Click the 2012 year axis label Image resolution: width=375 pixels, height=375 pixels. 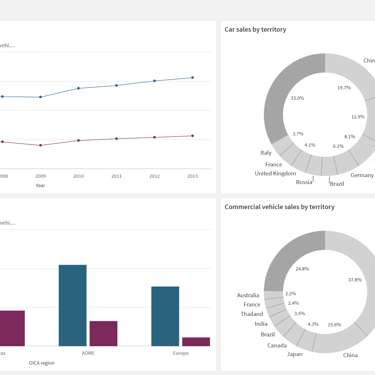tap(154, 176)
